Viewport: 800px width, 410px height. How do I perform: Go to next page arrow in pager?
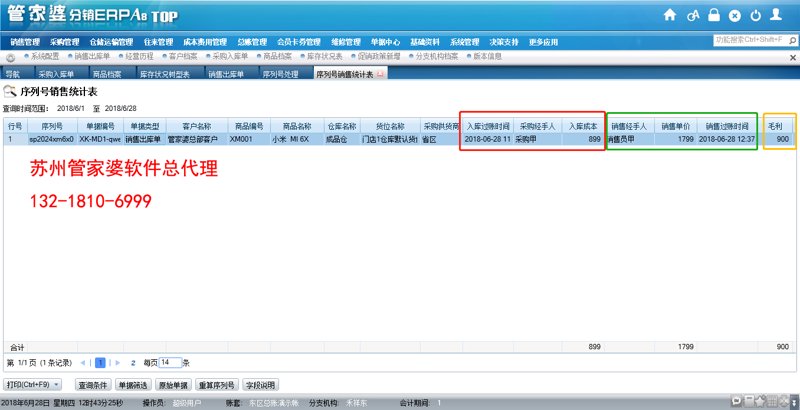tap(118, 363)
